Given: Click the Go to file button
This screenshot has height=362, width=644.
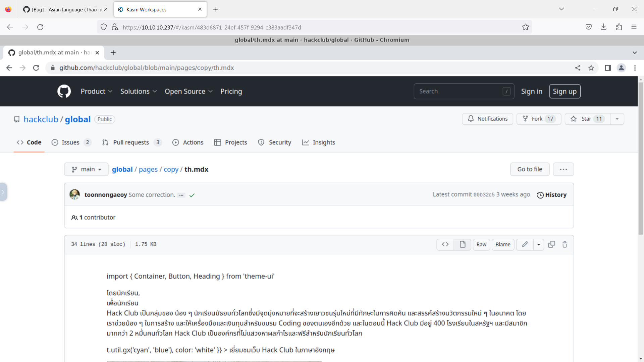Looking at the screenshot, I should (x=529, y=169).
